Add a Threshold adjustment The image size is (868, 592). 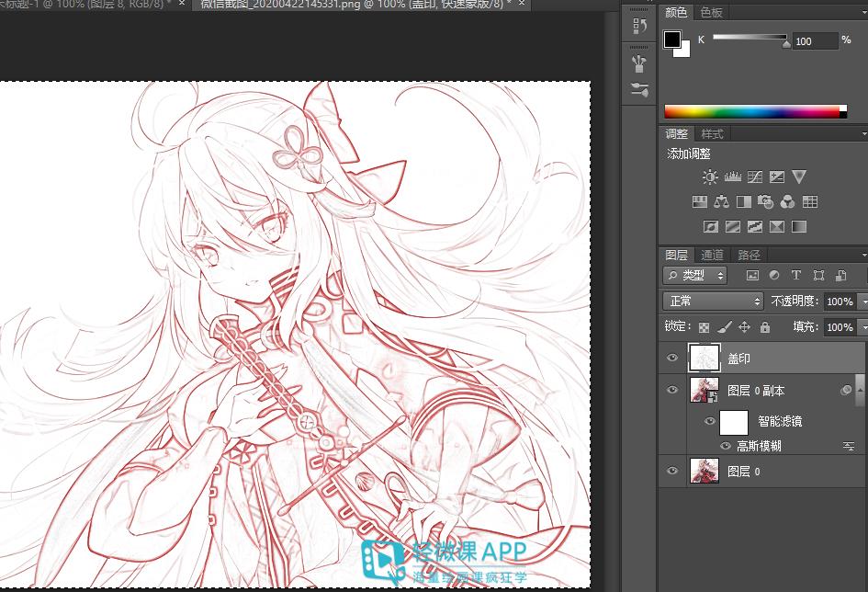point(754,226)
